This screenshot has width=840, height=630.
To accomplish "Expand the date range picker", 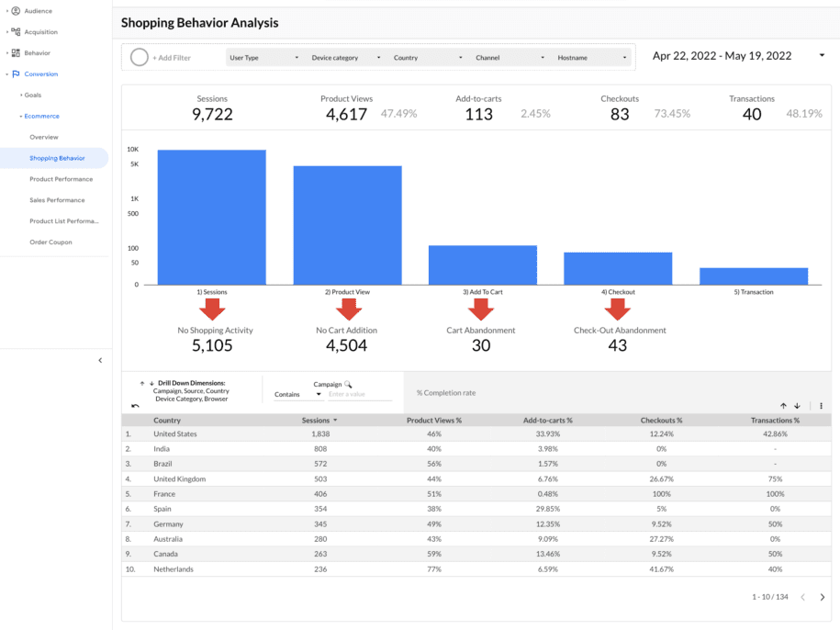I will click(822, 56).
